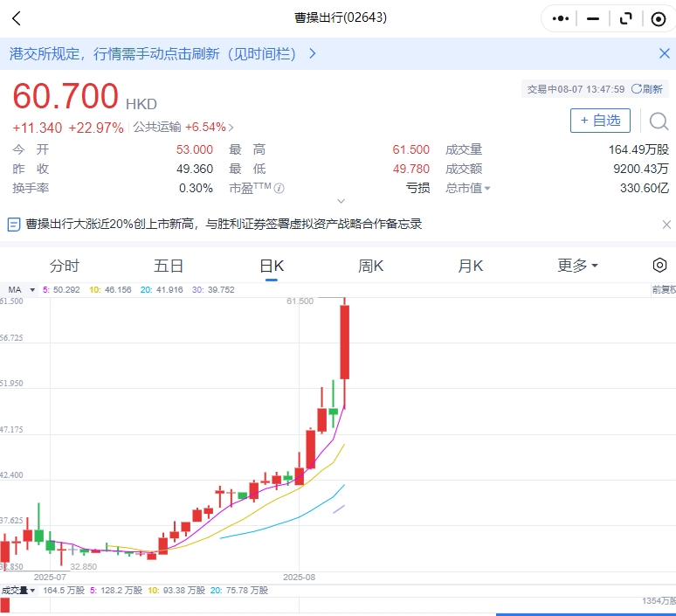Minimize the mini program with dash icon
The width and height of the screenshot is (676, 616).
(x=593, y=18)
